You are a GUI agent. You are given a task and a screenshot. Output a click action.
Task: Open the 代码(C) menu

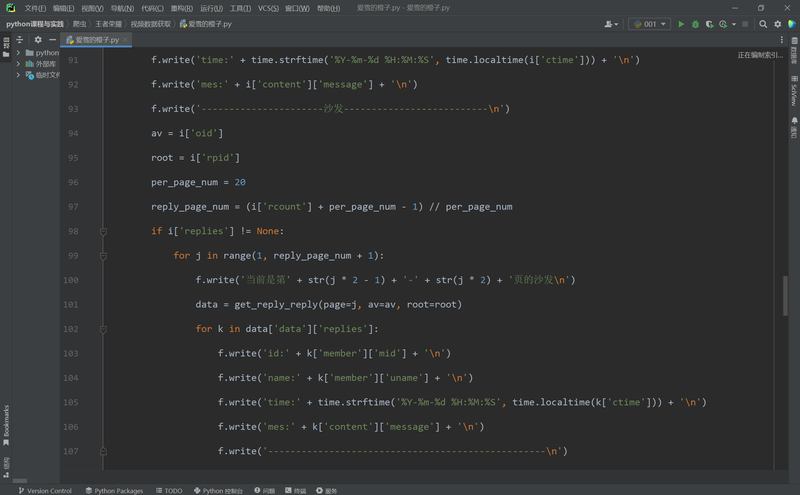153,8
